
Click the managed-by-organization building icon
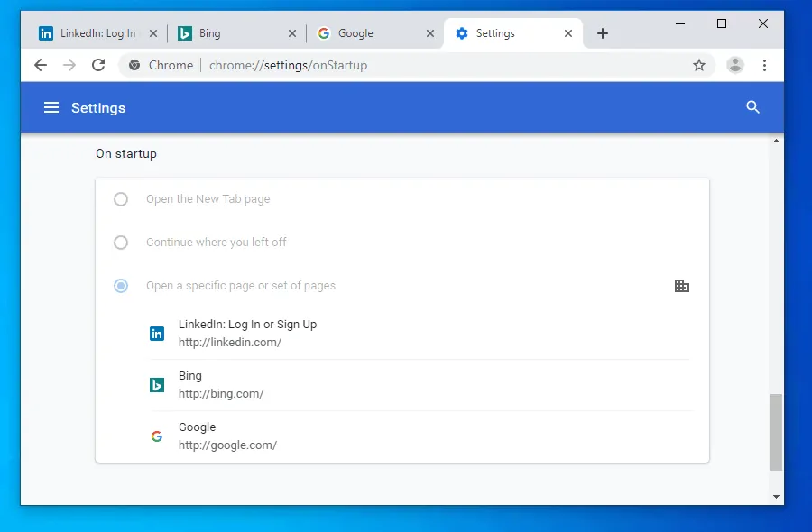click(x=682, y=286)
